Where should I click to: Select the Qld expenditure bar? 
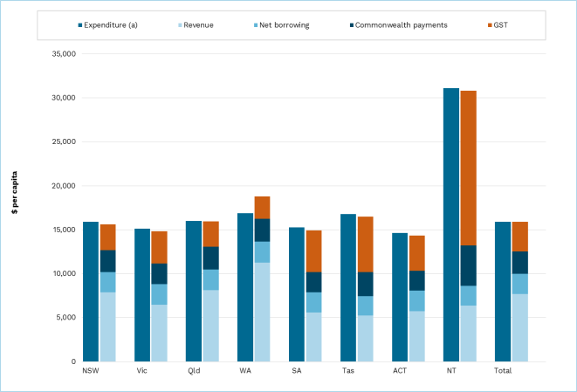click(194, 291)
